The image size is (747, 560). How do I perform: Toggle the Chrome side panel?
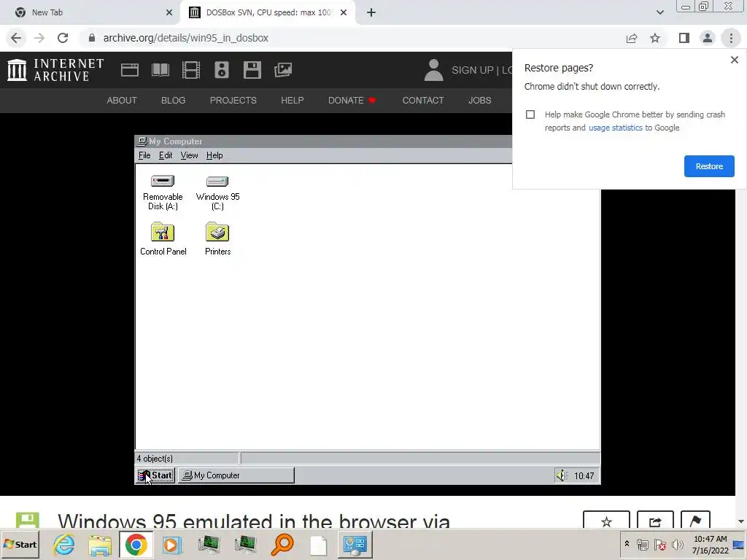coord(684,38)
